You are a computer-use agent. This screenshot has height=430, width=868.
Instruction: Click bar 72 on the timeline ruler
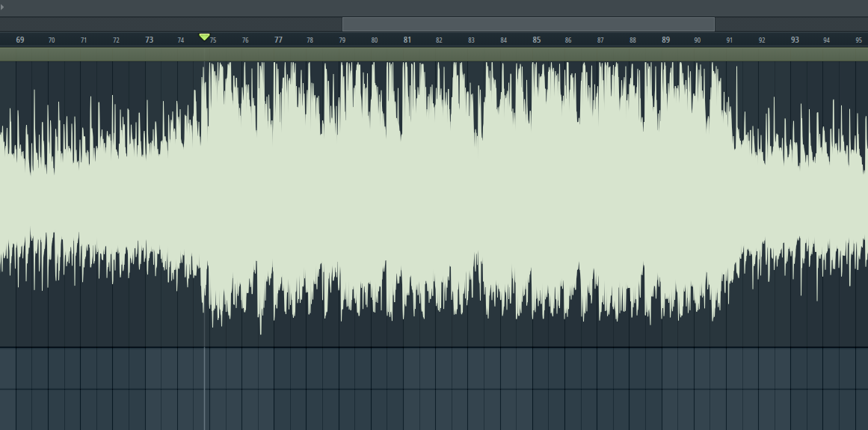[x=116, y=40]
